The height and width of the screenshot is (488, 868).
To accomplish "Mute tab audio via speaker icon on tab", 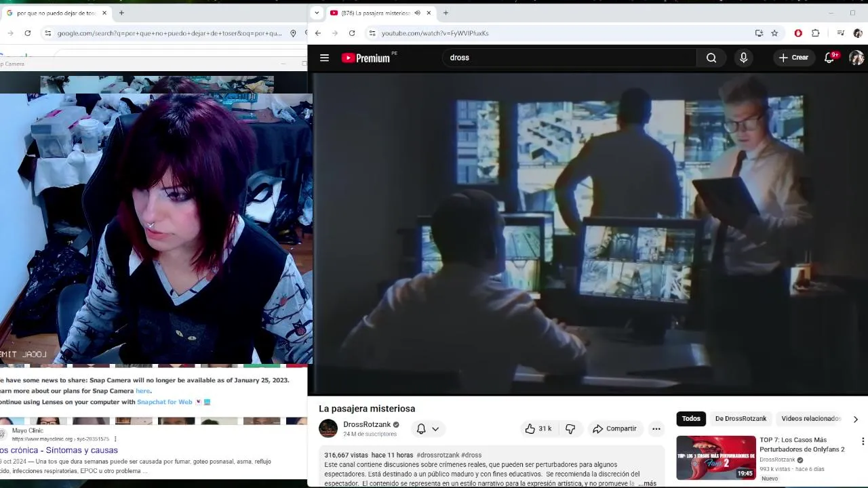I will 417,13.
